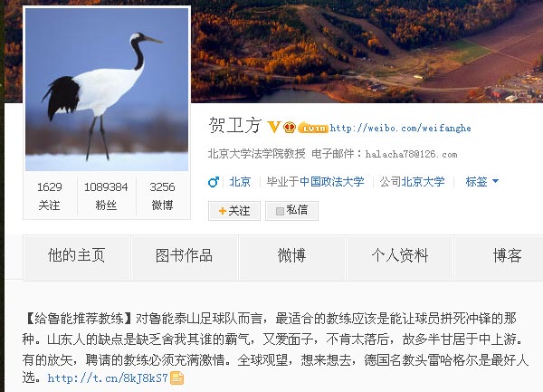Click the LV10 level badge

pyautogui.click(x=313, y=128)
